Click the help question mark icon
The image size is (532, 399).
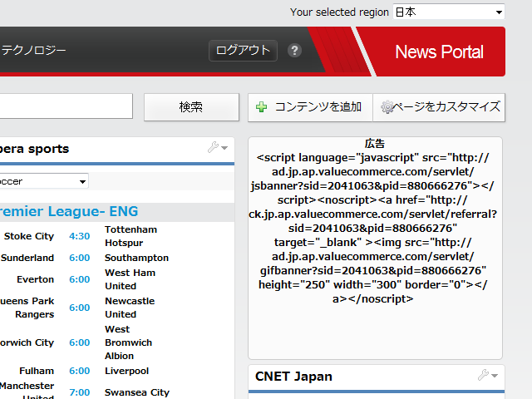[x=294, y=51]
